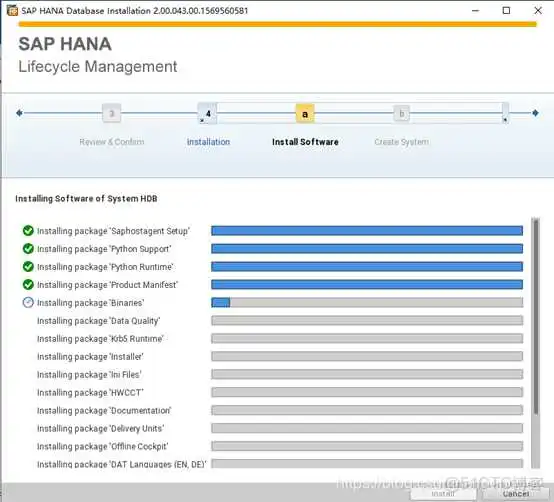Image resolution: width=554 pixels, height=502 pixels.
Task: Select roadmap step 3 box
Action: click(x=112, y=113)
